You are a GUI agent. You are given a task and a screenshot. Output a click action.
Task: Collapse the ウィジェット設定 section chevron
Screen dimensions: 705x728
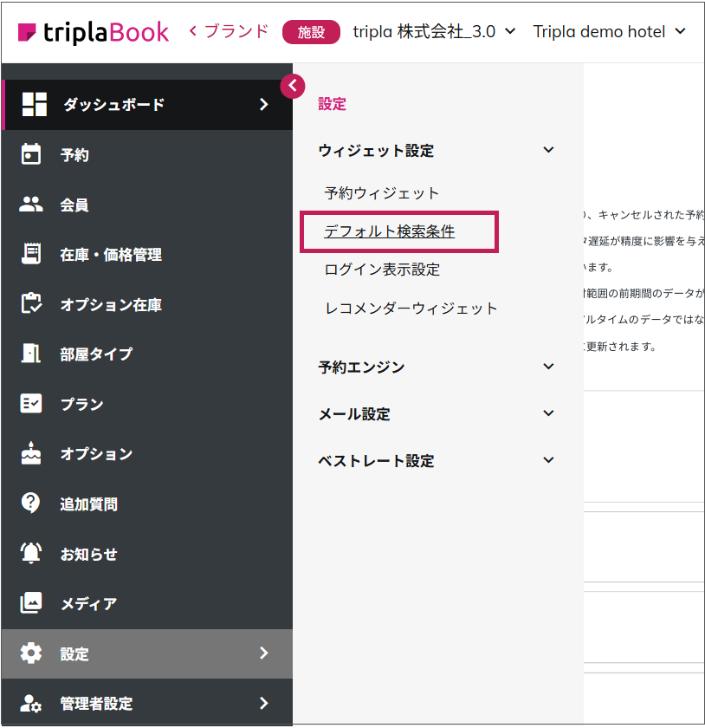point(547,150)
